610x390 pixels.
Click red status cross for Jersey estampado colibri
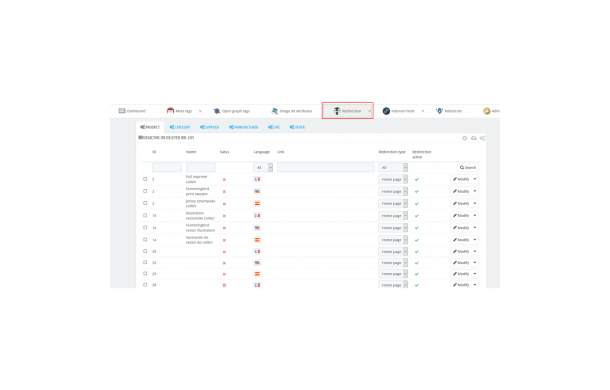point(224,204)
